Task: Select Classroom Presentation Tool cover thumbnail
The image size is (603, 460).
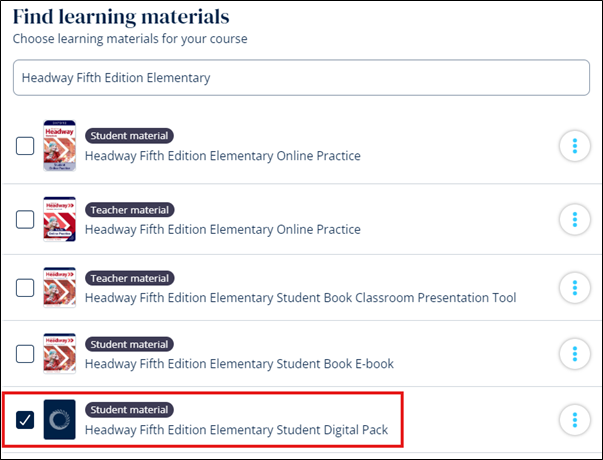Action: 60,287
